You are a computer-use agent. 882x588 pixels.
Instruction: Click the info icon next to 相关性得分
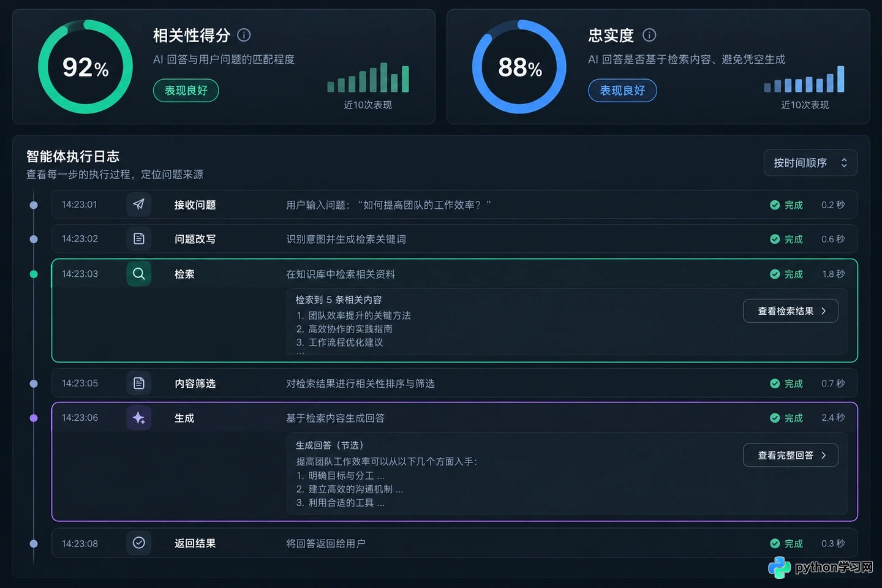point(244,35)
